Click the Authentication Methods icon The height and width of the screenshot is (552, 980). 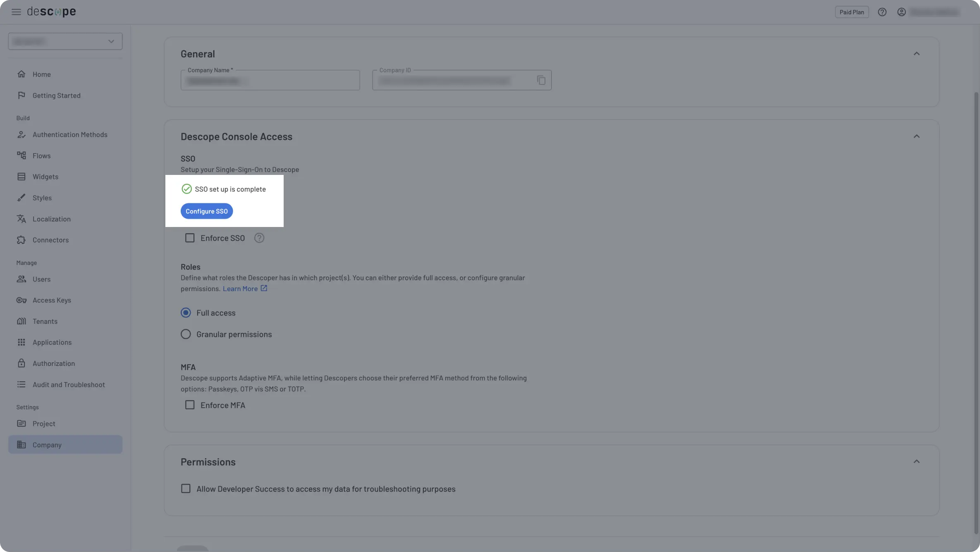[x=22, y=134]
